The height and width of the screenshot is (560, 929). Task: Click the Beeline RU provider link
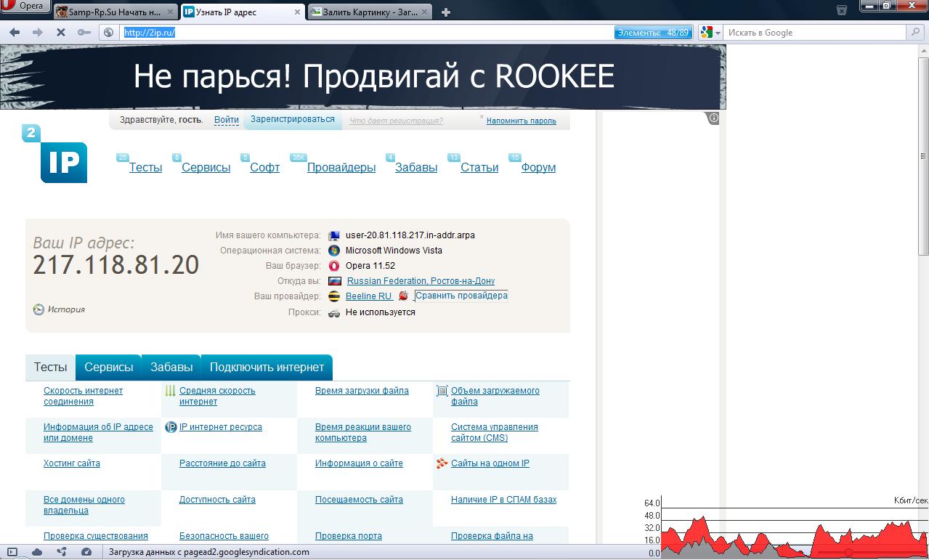[368, 296]
